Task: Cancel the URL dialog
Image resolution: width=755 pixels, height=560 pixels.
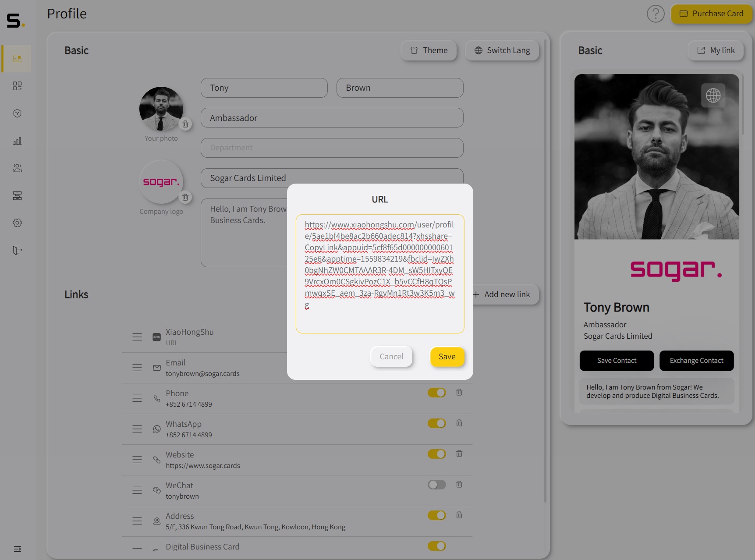Action: (391, 357)
